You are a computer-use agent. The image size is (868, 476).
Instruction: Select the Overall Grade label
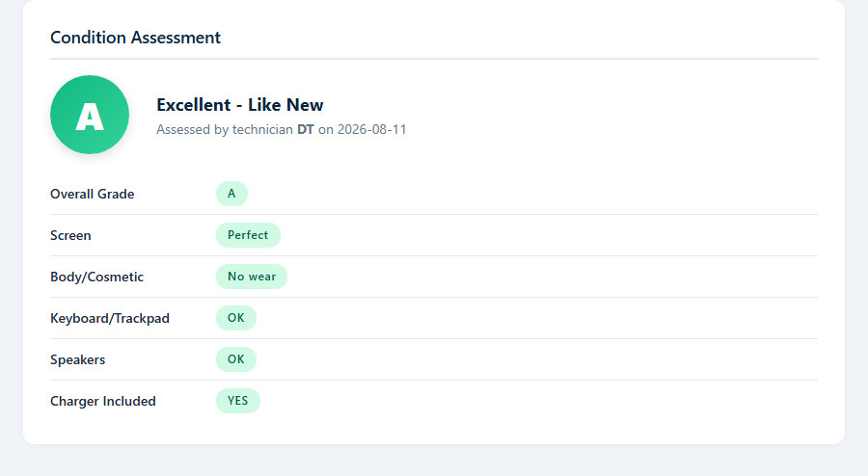pyautogui.click(x=93, y=194)
